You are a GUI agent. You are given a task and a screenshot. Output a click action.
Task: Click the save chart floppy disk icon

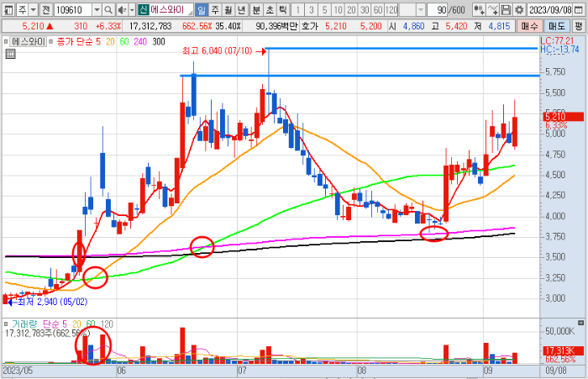coord(506,9)
